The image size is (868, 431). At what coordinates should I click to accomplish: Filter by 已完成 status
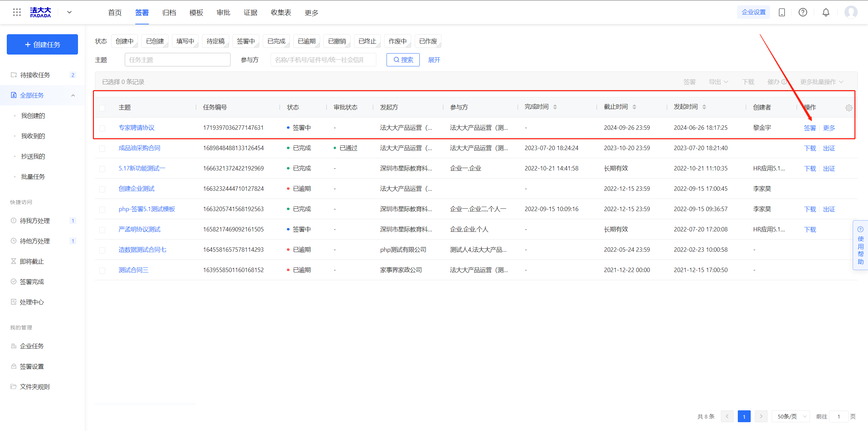point(276,41)
